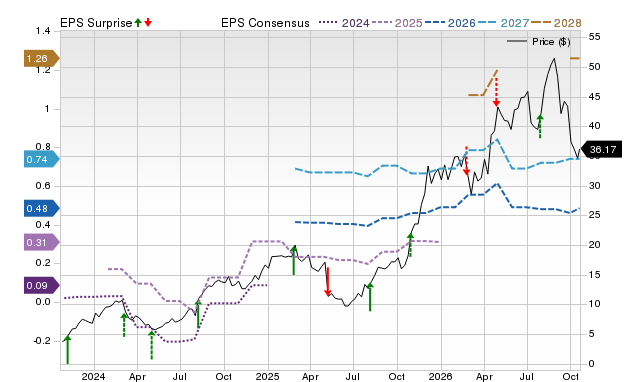This screenshot has height=382, width=640.
Task: Click the solid green surprise arrow after July 2025
Action: coord(370,297)
